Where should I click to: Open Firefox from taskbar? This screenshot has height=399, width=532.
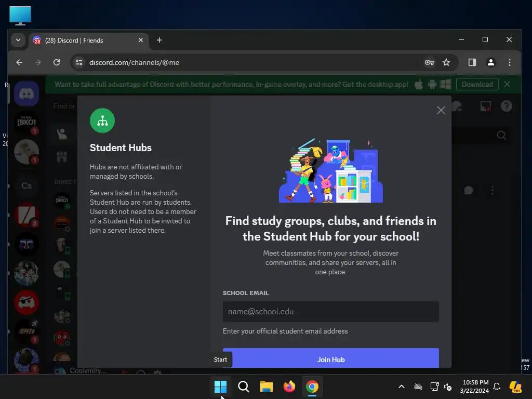point(289,387)
